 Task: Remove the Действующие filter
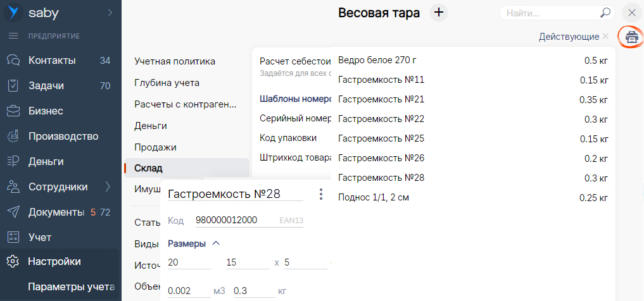pos(605,37)
